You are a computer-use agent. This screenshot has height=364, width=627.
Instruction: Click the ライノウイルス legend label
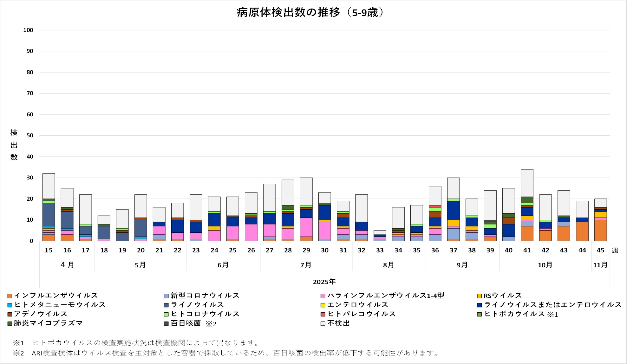pyautogui.click(x=197, y=305)
